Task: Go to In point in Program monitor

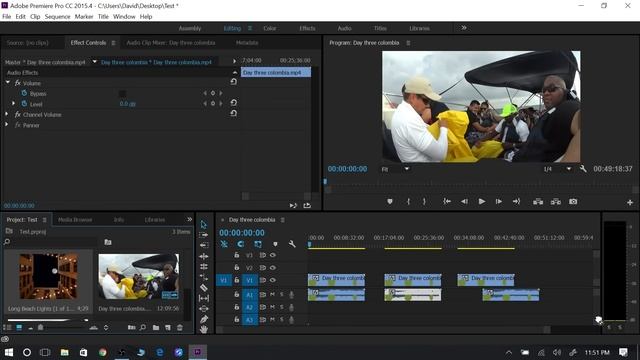Action: [x=447, y=202]
